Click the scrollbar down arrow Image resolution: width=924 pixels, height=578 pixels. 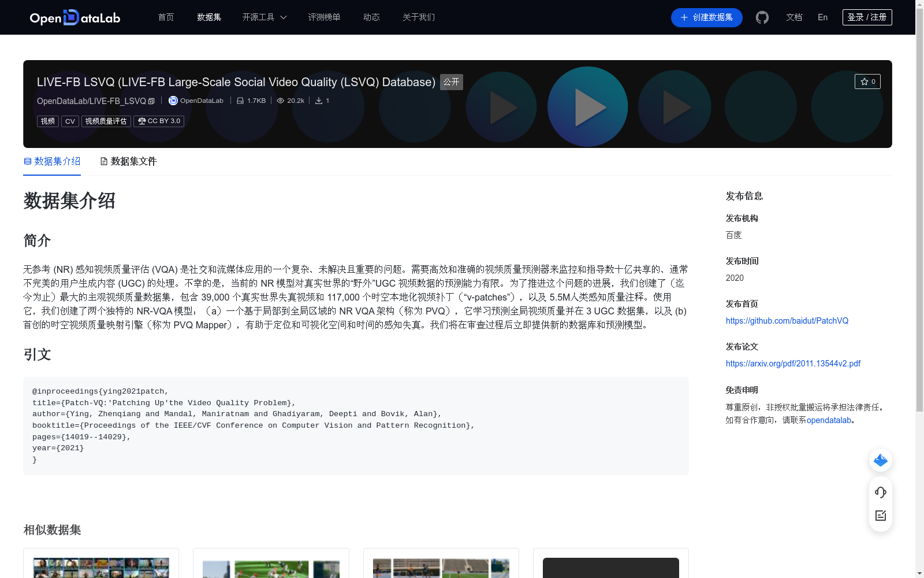pos(919,573)
